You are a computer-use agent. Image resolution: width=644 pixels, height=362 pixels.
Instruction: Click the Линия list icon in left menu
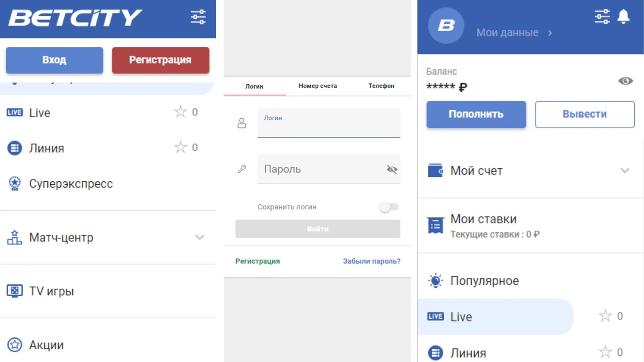tap(15, 148)
